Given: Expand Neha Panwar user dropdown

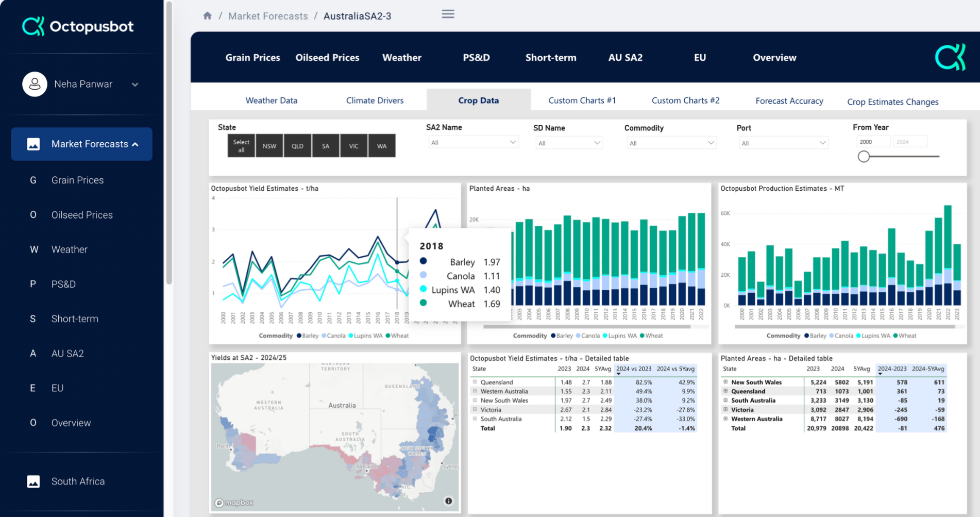Looking at the screenshot, I should click(x=135, y=85).
